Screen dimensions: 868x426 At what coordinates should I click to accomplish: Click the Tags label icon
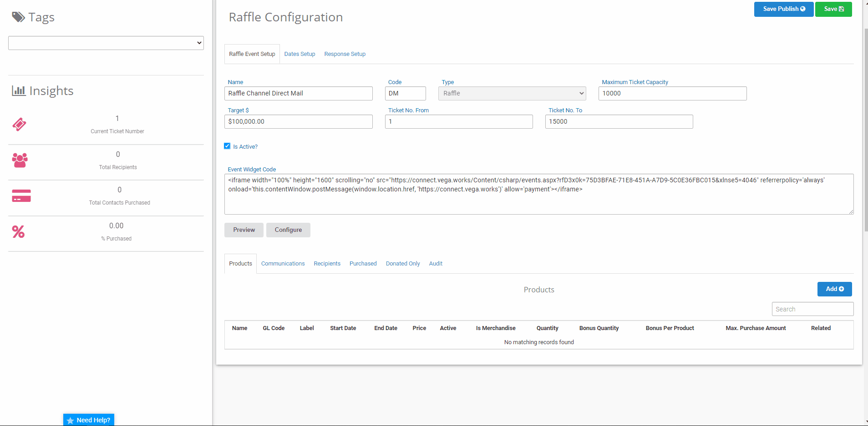coord(18,17)
